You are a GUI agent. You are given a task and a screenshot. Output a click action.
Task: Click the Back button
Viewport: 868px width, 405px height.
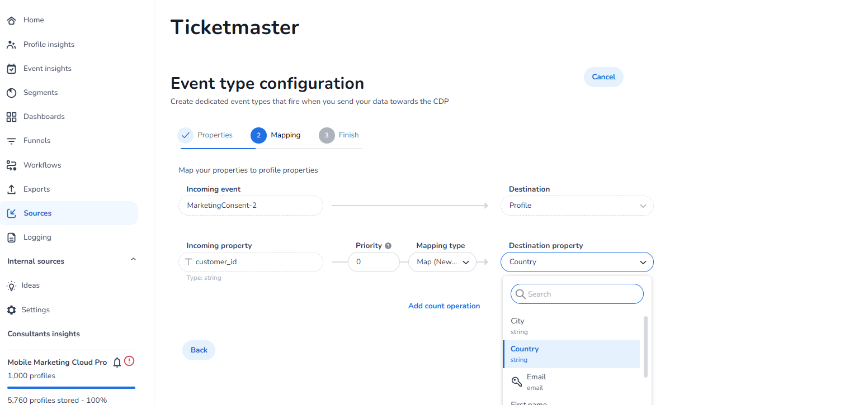point(199,350)
